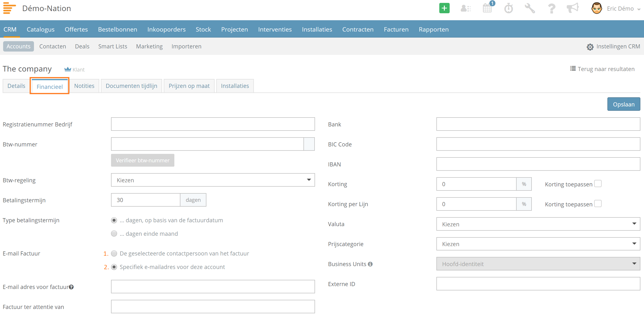Open the wrench settings icon
644x321 pixels.
pyautogui.click(x=530, y=8)
